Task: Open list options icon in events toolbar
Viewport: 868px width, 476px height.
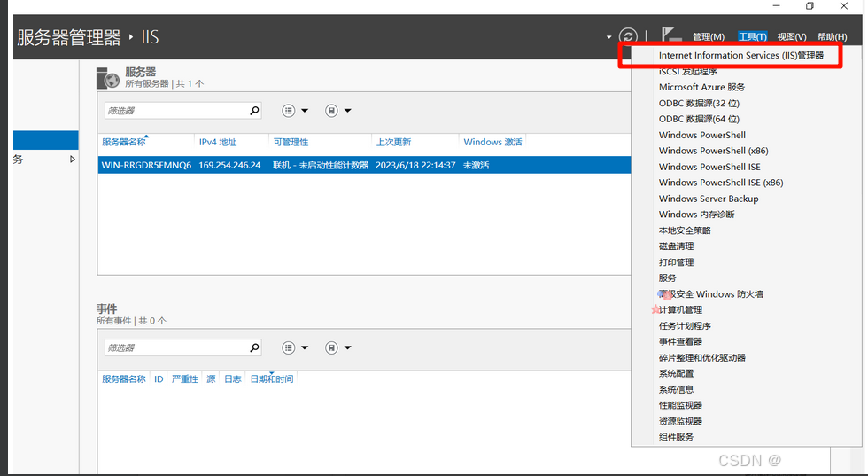Action: [289, 347]
